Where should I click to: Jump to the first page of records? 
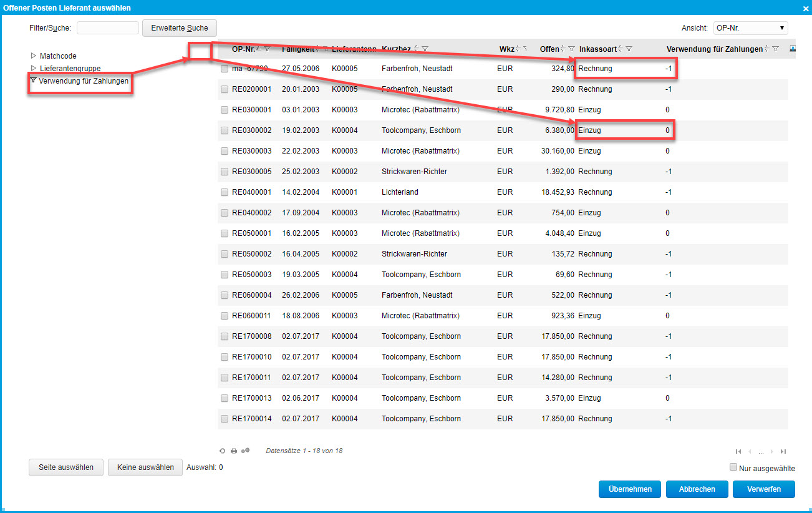click(x=738, y=451)
